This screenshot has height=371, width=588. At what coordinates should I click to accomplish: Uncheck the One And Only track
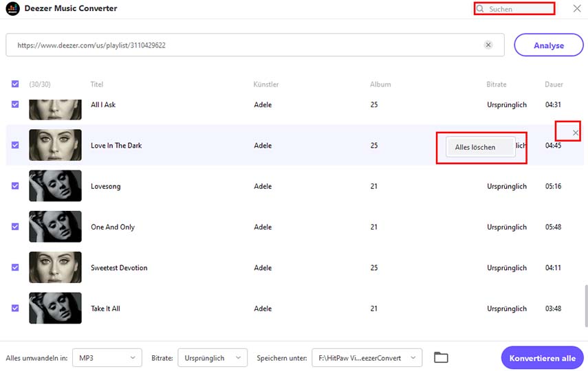click(15, 227)
